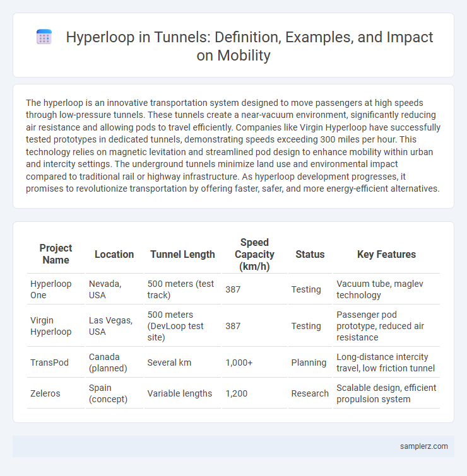Click the 'Canada (planned)' location cell
Screen dimensions: 467x476
point(114,362)
